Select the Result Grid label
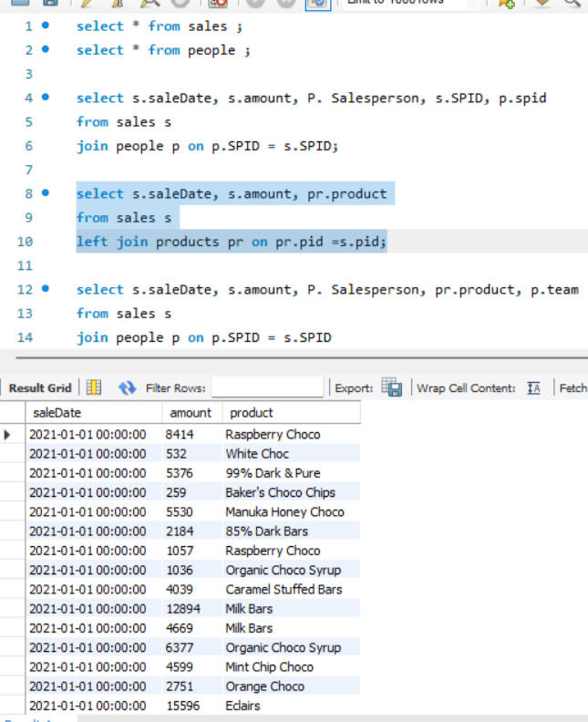Screen dimensions: 588x722 pyautogui.click(x=40, y=388)
